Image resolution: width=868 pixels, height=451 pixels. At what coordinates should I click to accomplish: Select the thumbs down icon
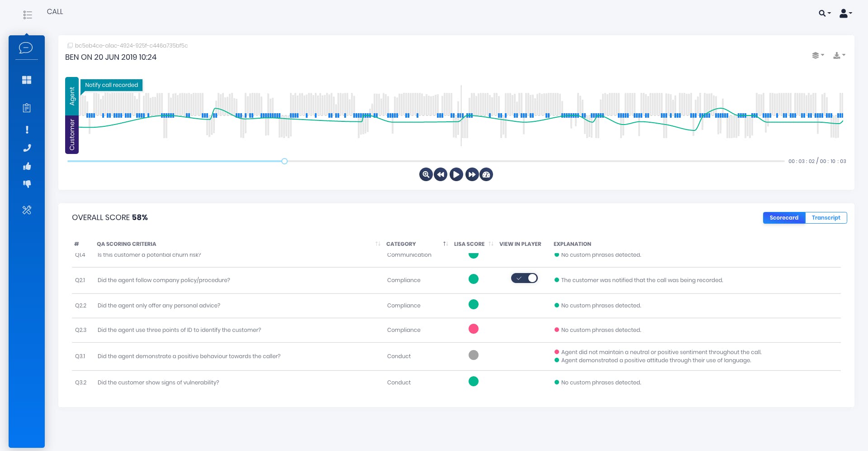click(x=27, y=184)
